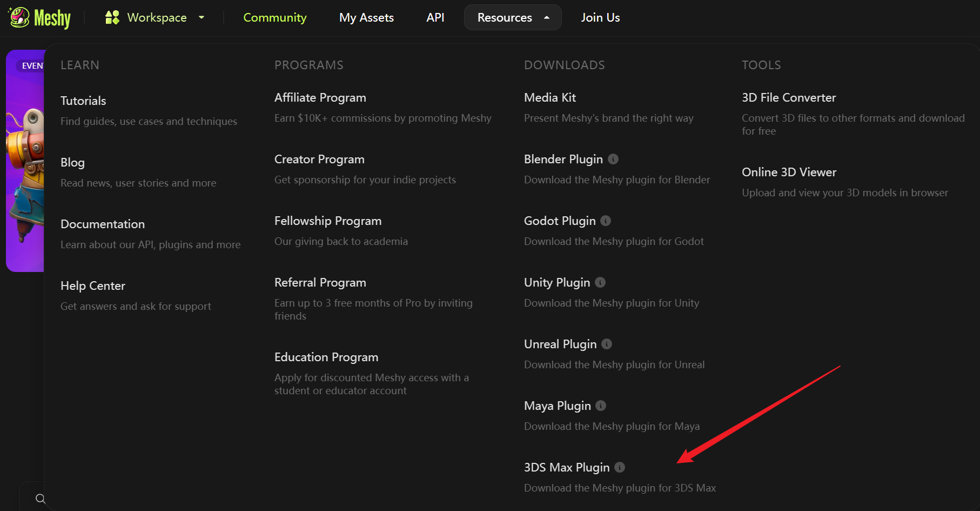Screen dimensions: 980x511
Task: Open the Creator Program page
Action: tap(319, 159)
